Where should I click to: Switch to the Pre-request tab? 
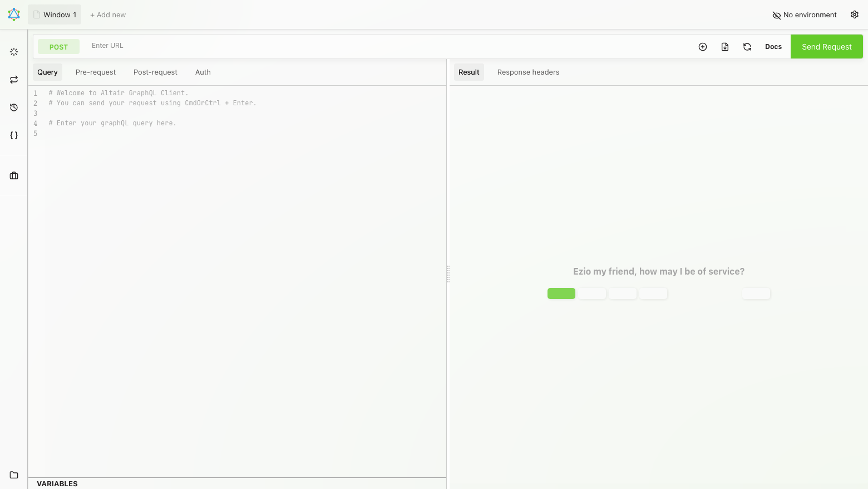[x=96, y=72]
